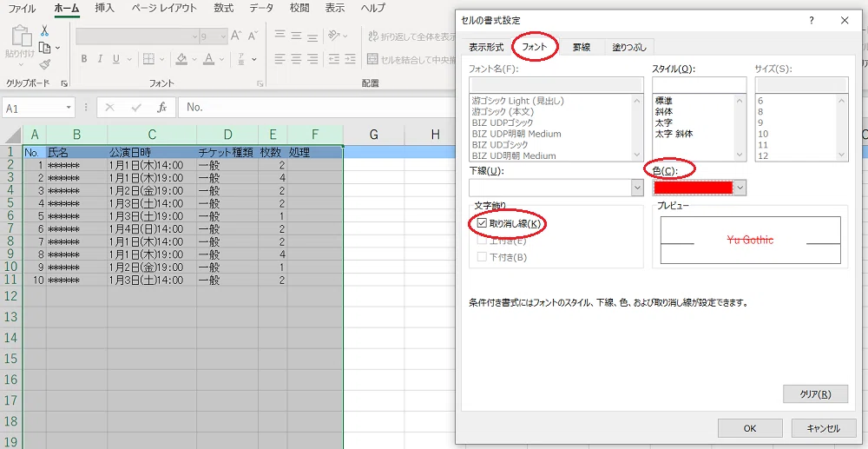This screenshot has height=449, width=868.
Task: Switch to the 罫線 dialog tab
Action: pos(582,48)
